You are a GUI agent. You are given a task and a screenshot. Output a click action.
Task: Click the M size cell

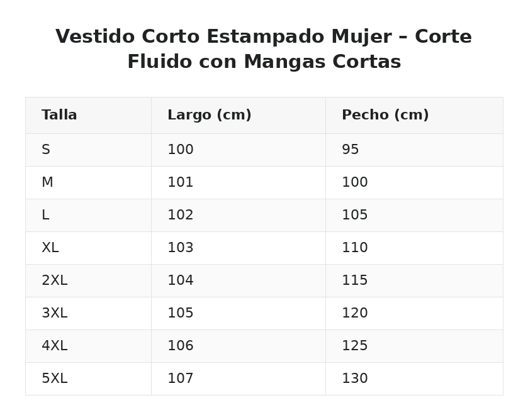[x=89, y=182]
